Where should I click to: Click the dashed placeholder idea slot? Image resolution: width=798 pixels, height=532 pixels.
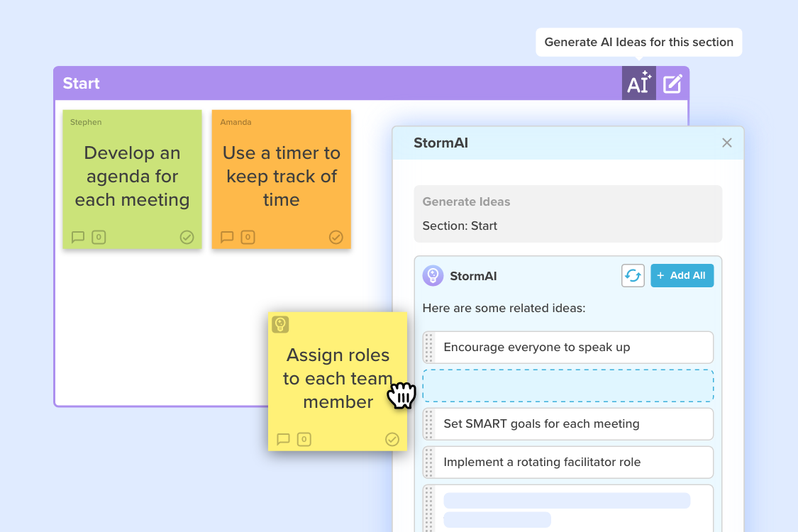(x=567, y=386)
